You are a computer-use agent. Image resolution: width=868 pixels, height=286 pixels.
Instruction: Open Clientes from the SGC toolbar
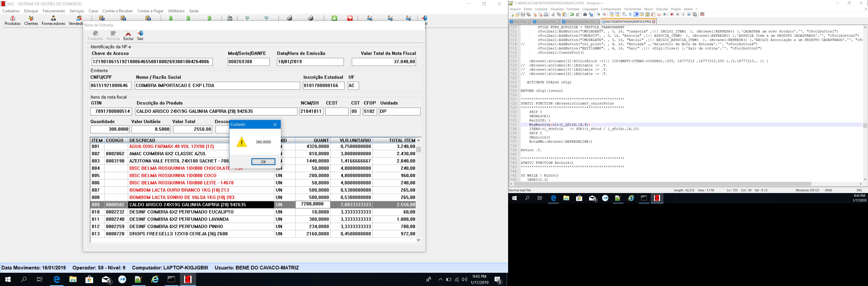tap(31, 19)
